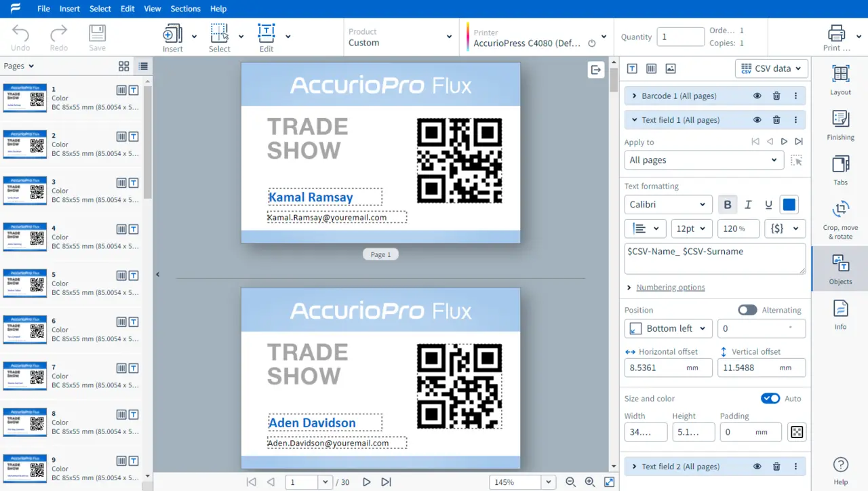Open the Product Custom dropdown
Screen dimensions: 868x491
[400, 37]
